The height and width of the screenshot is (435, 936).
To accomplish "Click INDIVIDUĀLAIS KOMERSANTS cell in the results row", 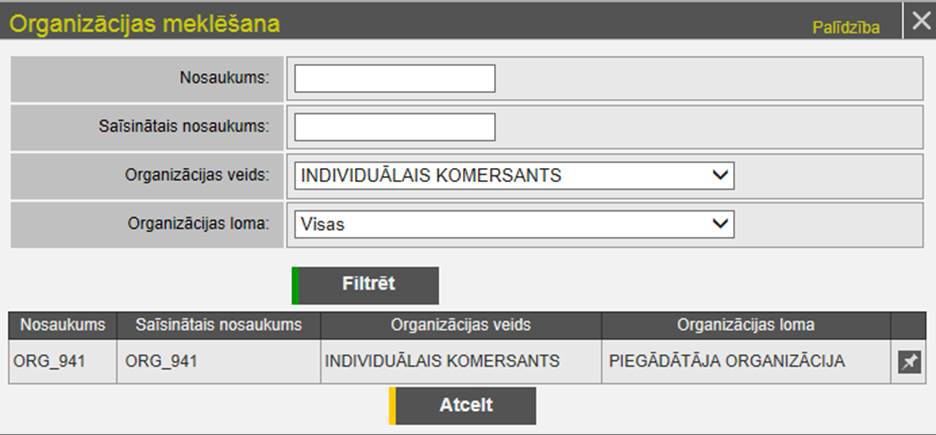I will pyautogui.click(x=441, y=362).
